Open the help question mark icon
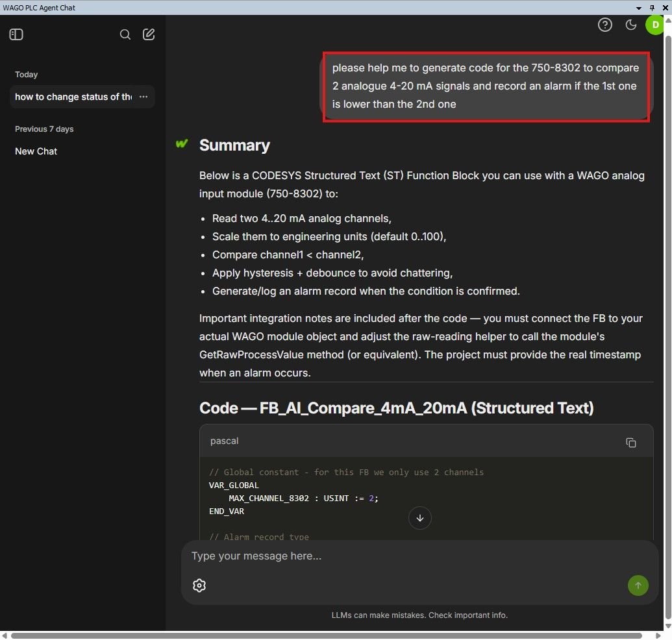 pyautogui.click(x=604, y=25)
